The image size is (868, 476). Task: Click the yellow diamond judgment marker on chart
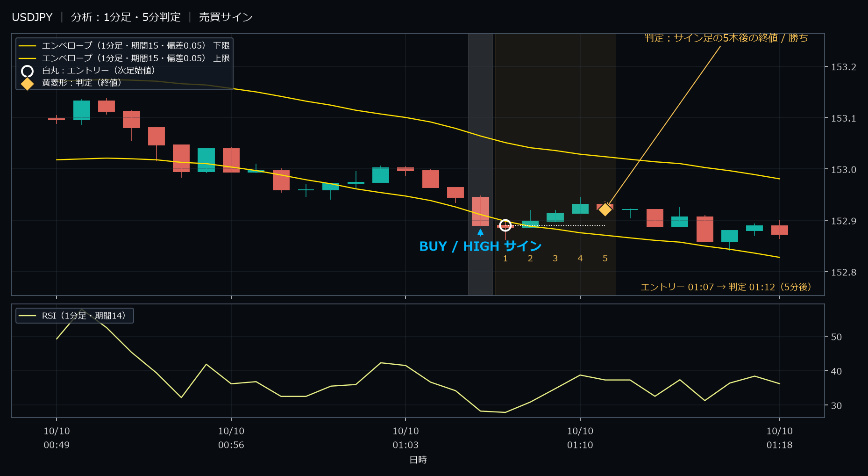click(x=605, y=209)
